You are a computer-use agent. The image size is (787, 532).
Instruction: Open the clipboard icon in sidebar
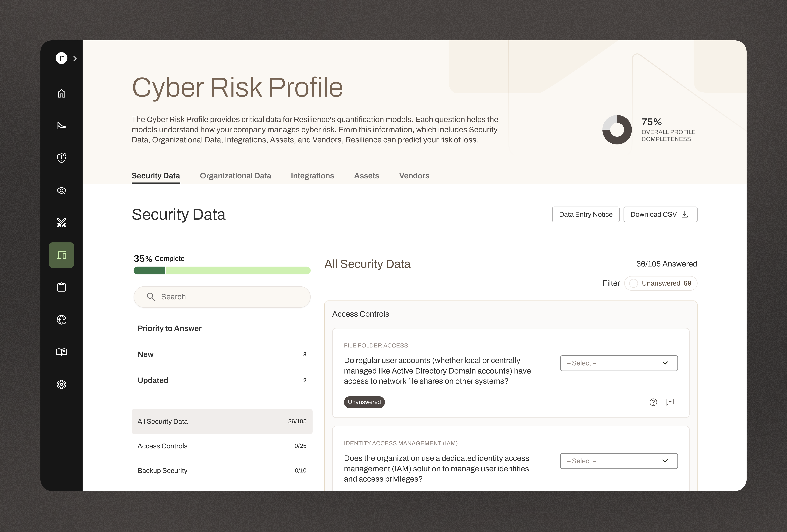[x=61, y=287]
